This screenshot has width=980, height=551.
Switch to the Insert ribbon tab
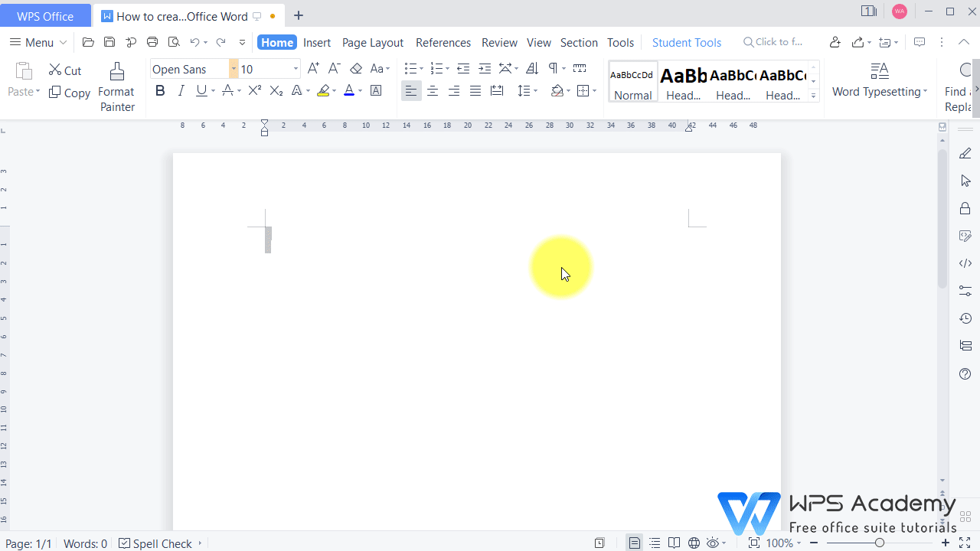pyautogui.click(x=317, y=42)
